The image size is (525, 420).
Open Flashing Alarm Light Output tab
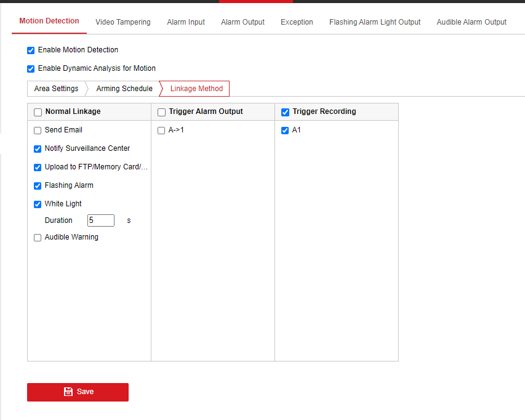pos(375,22)
